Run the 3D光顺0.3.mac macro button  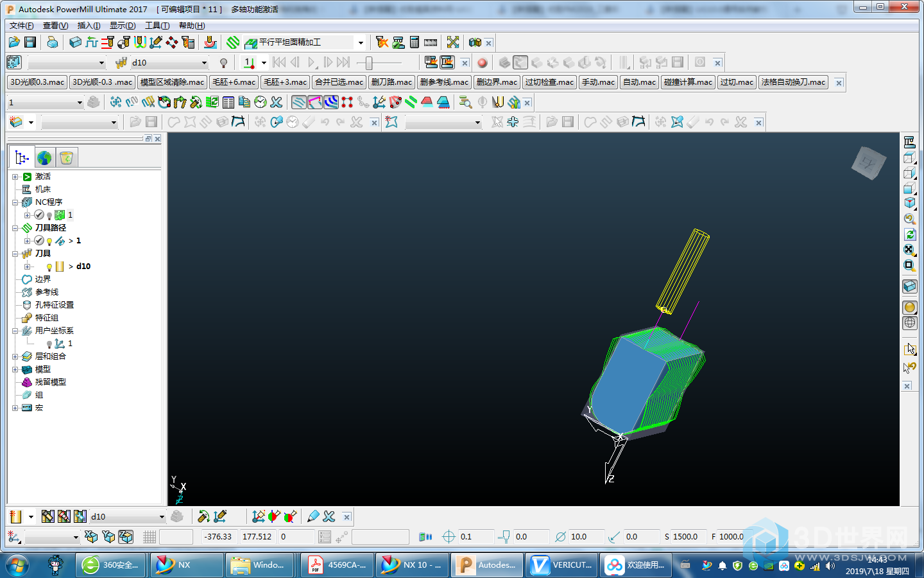37,82
